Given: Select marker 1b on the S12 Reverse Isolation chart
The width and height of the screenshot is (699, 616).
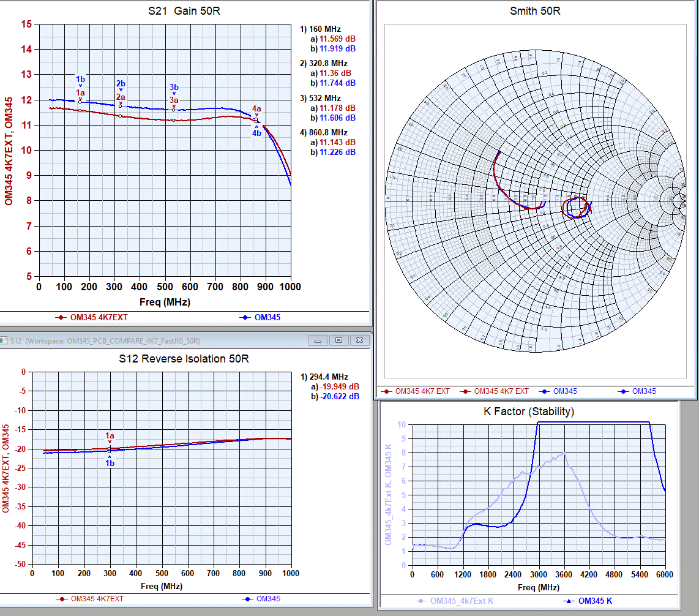Looking at the screenshot, I should [x=110, y=463].
